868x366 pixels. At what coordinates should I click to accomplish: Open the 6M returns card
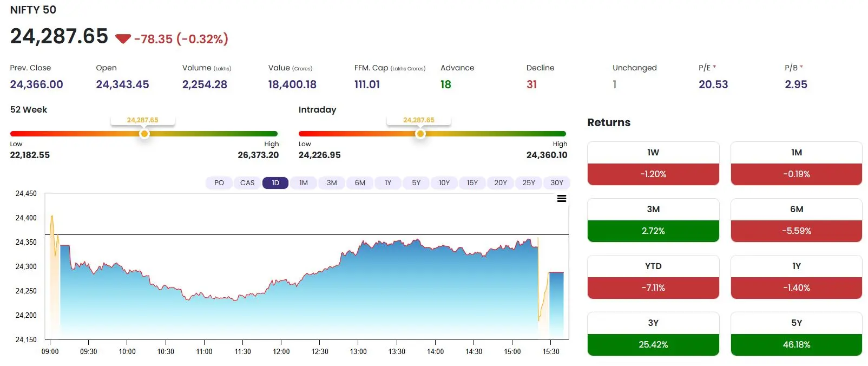(x=796, y=220)
